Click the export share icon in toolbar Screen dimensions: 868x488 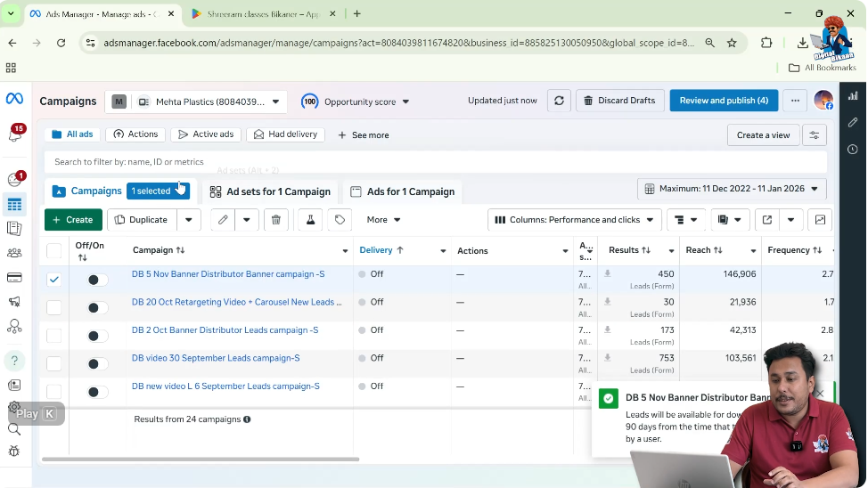point(767,220)
